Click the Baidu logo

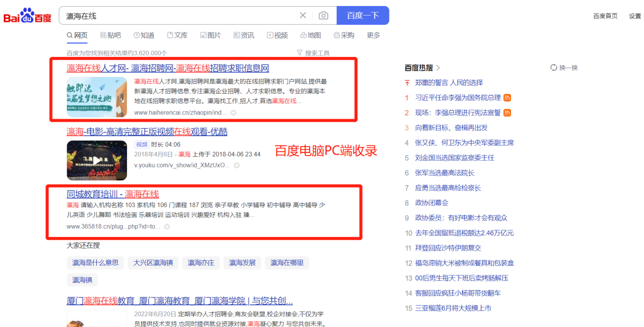tap(27, 15)
